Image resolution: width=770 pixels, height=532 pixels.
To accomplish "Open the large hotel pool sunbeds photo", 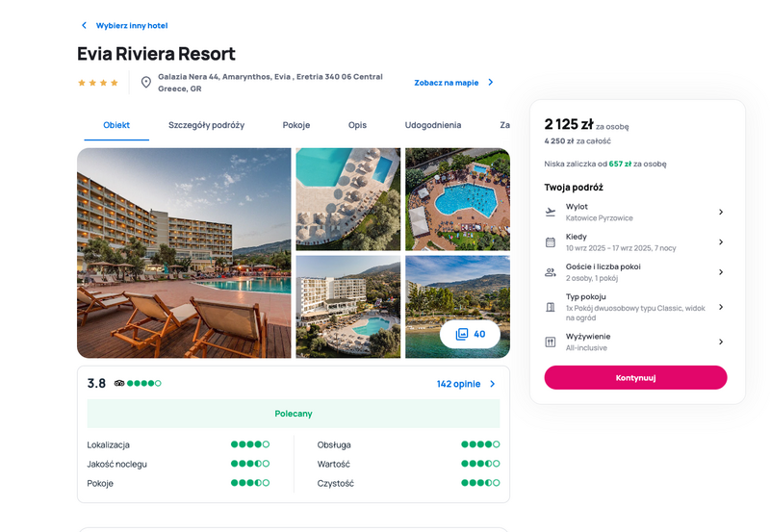I will point(184,253).
